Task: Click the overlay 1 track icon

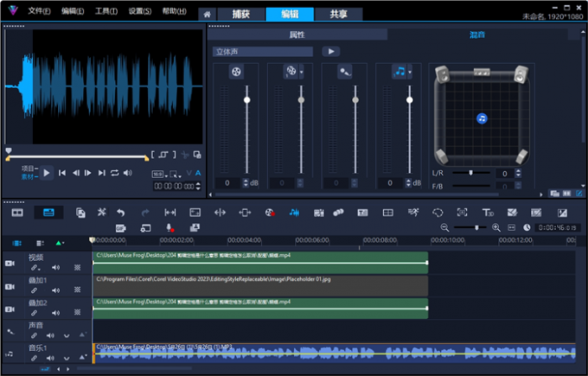Action: [10, 287]
